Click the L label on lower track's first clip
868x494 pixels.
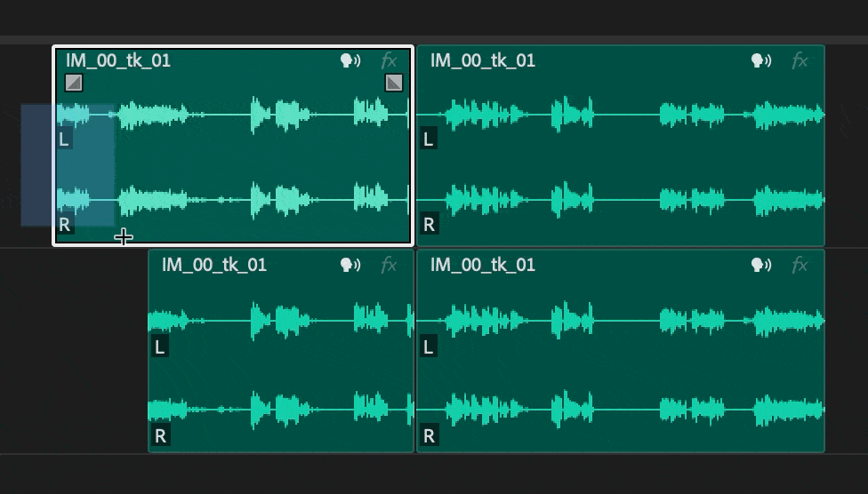[160, 347]
